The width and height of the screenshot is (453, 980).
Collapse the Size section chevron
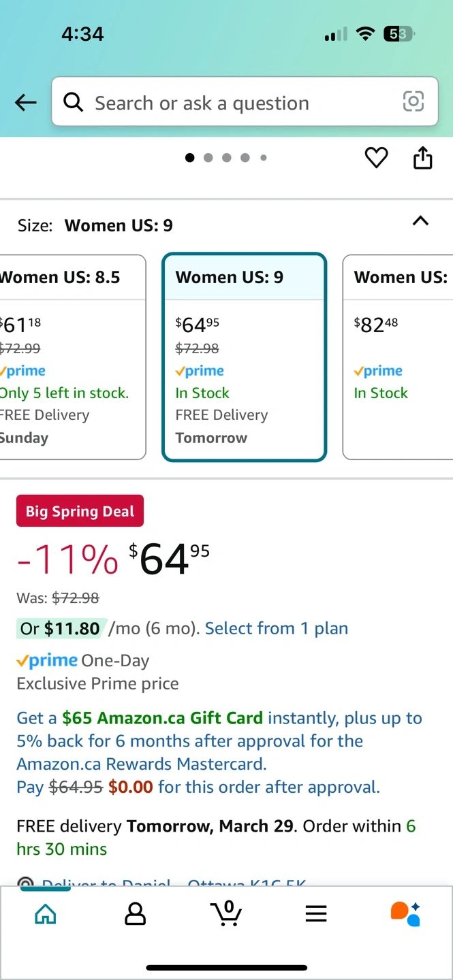421,221
